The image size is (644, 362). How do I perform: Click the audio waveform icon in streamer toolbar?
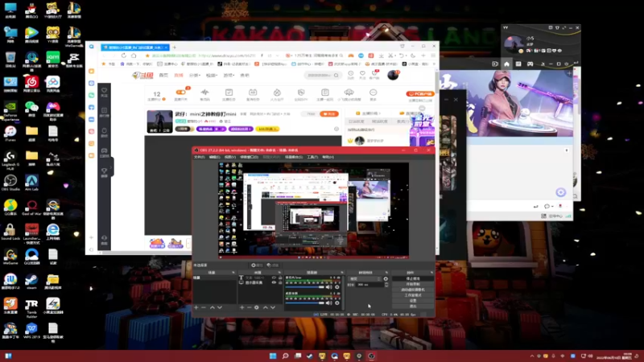(205, 93)
